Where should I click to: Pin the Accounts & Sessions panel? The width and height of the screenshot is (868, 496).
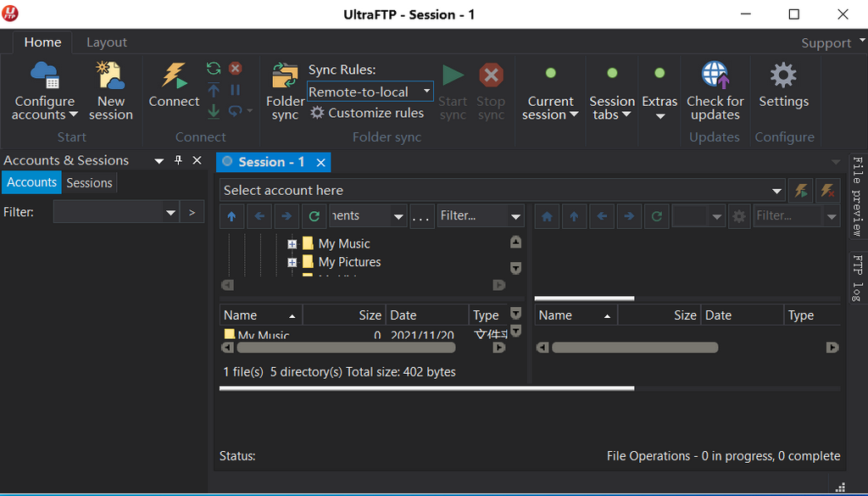pyautogui.click(x=178, y=160)
